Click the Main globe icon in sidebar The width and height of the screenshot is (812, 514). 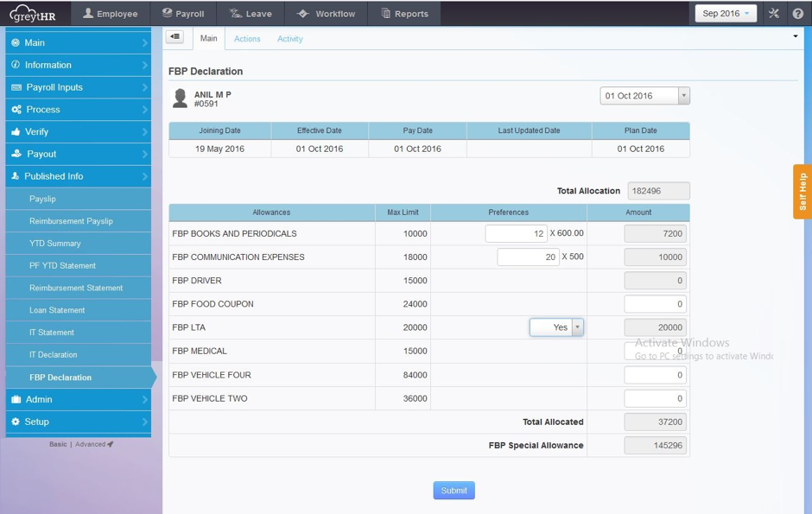16,43
